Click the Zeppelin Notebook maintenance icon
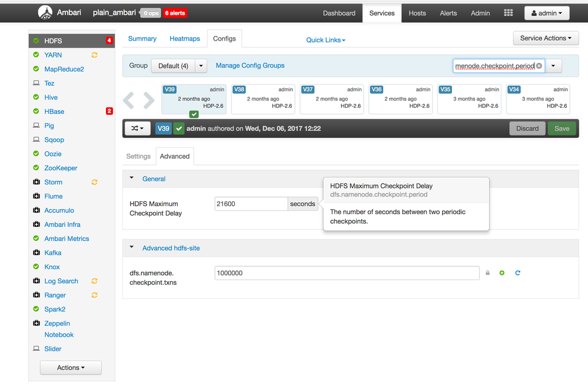The width and height of the screenshot is (588, 392). (36, 323)
